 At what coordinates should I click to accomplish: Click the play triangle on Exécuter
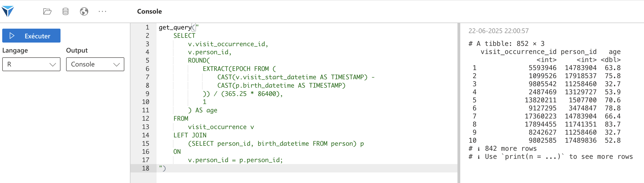click(x=12, y=36)
